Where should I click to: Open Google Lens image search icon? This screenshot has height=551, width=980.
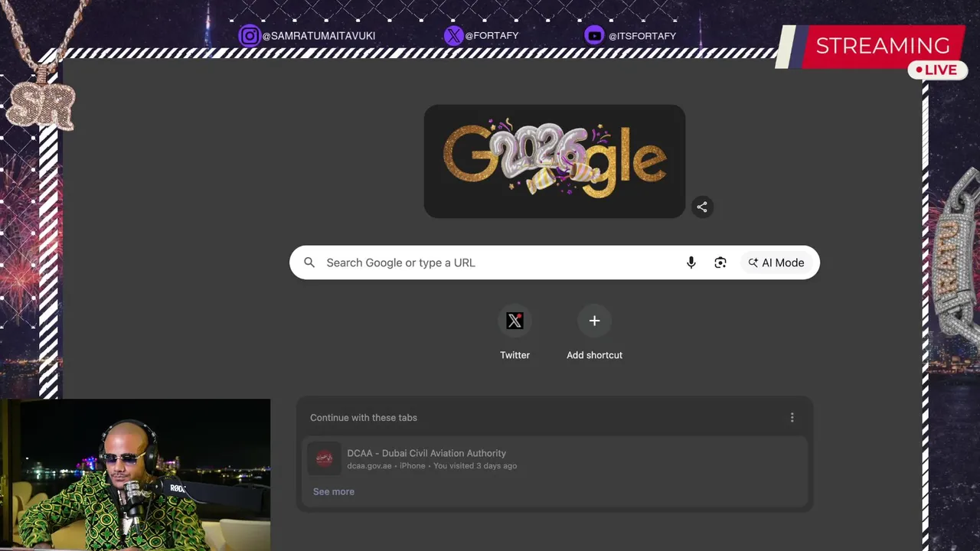coord(720,262)
